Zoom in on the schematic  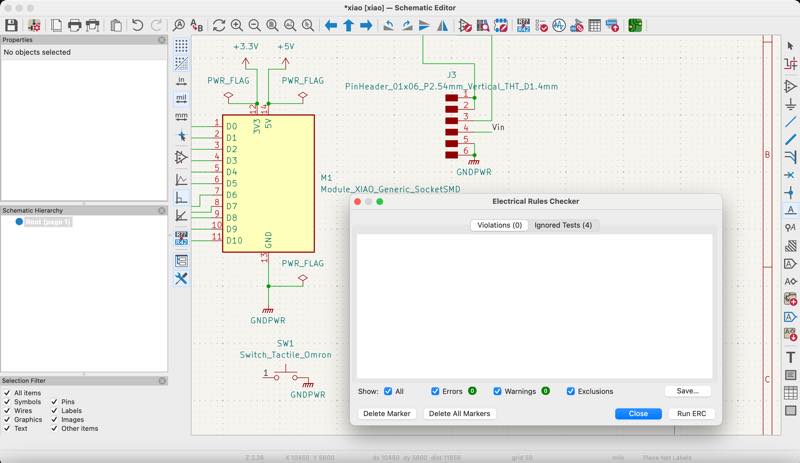237,25
